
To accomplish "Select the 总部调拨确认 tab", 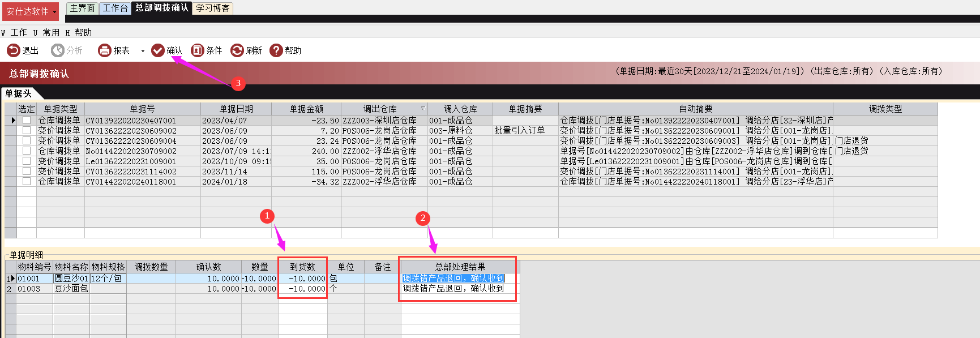I will click(162, 8).
